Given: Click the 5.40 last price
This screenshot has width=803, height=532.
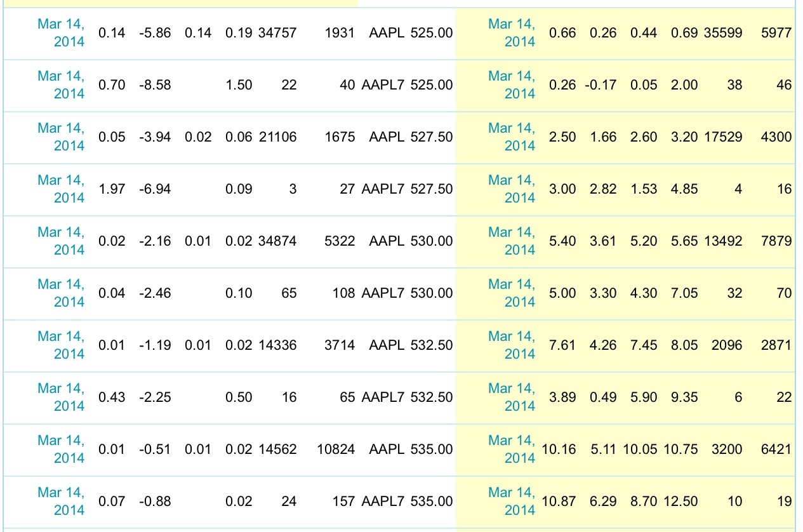Looking at the screenshot, I should pos(562,241).
